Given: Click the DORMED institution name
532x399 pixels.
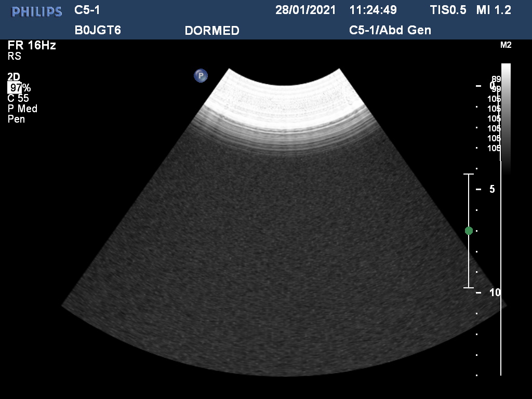Looking at the screenshot, I should [212, 31].
